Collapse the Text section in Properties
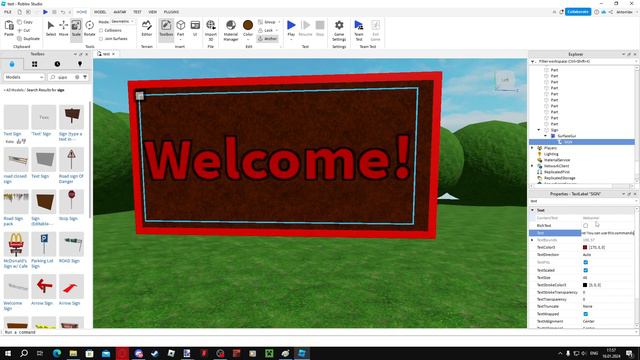 pyautogui.click(x=532, y=210)
